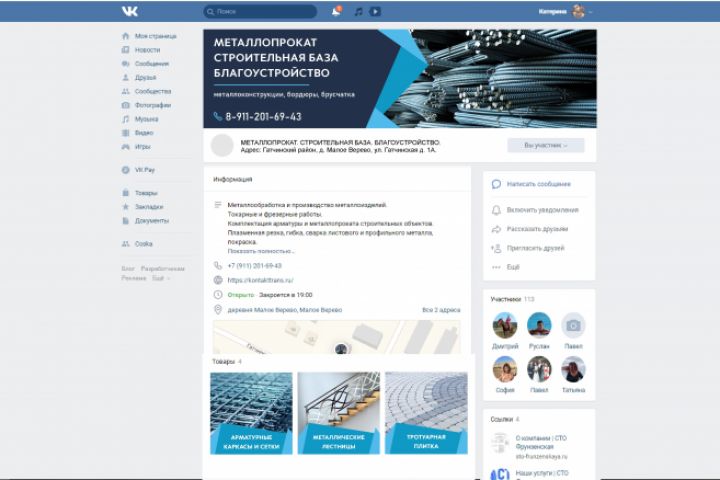Click the cover banner with phone 8-911-201-69-43
Image resolution: width=720 pixels, height=480 pixels.
399,79
